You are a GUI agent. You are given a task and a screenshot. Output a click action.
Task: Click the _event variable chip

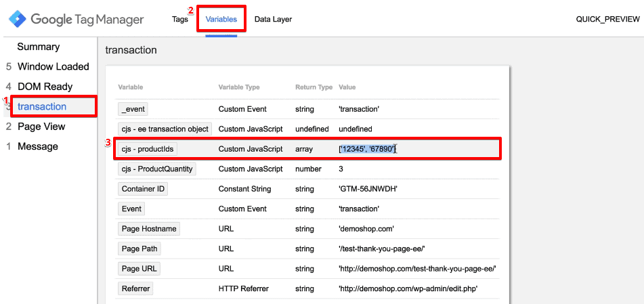(133, 109)
